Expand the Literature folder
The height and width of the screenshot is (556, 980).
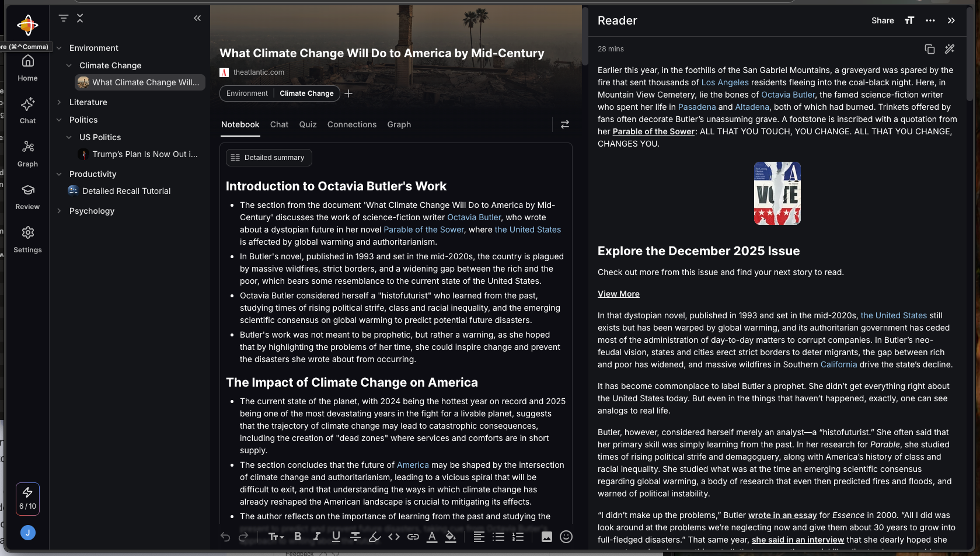pos(59,102)
